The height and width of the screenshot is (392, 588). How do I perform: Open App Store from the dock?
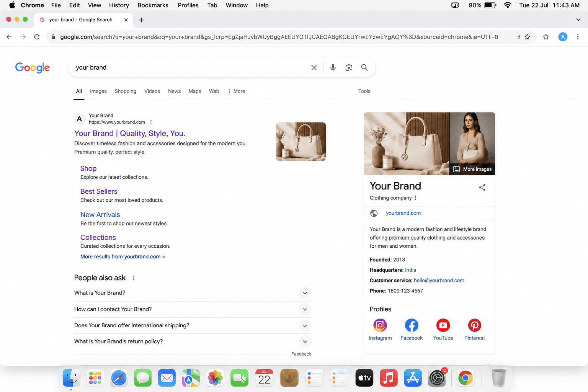(x=413, y=378)
